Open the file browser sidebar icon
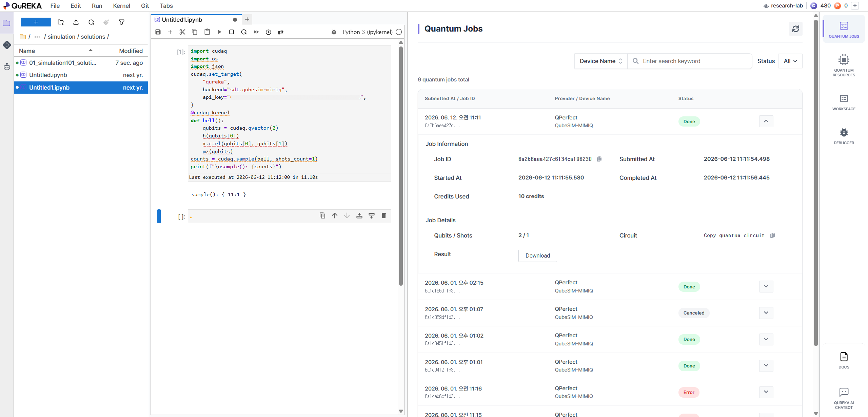Image resolution: width=868 pixels, height=417 pixels. (7, 23)
